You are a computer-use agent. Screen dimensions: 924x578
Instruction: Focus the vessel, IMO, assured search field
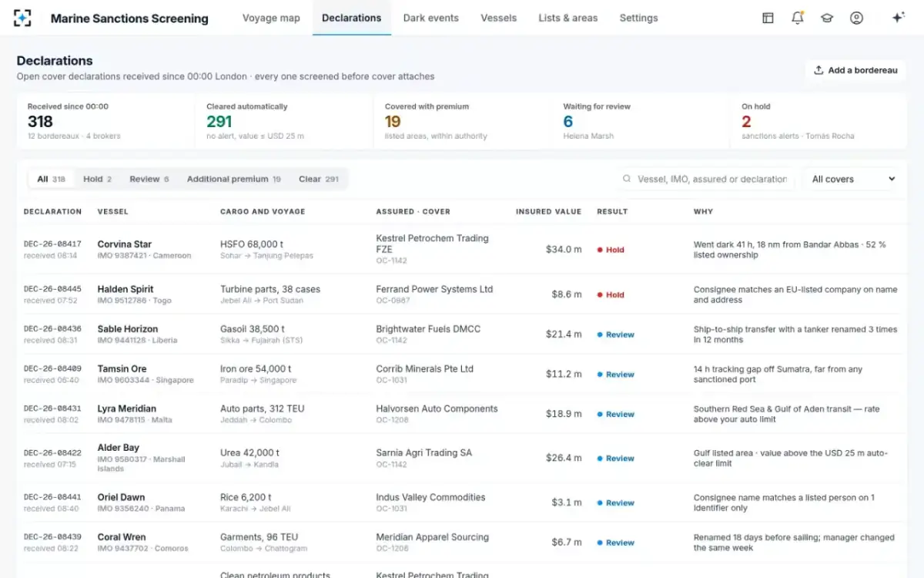[706, 179]
